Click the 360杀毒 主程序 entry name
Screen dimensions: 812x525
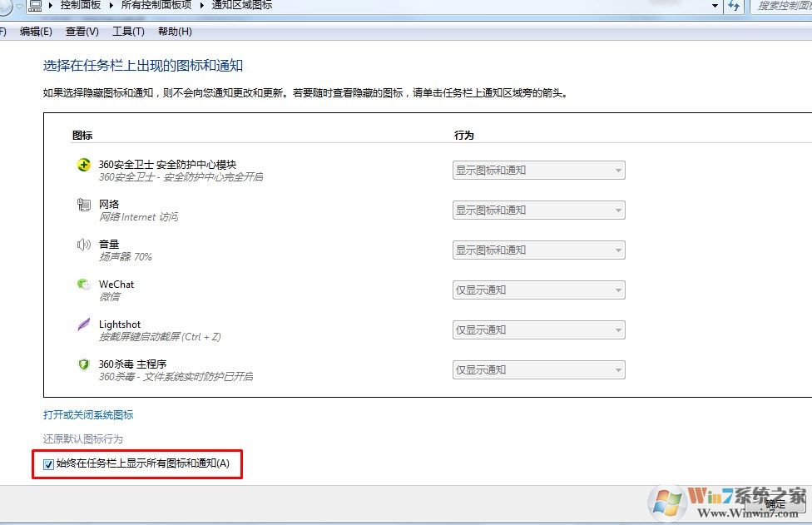tap(132, 364)
